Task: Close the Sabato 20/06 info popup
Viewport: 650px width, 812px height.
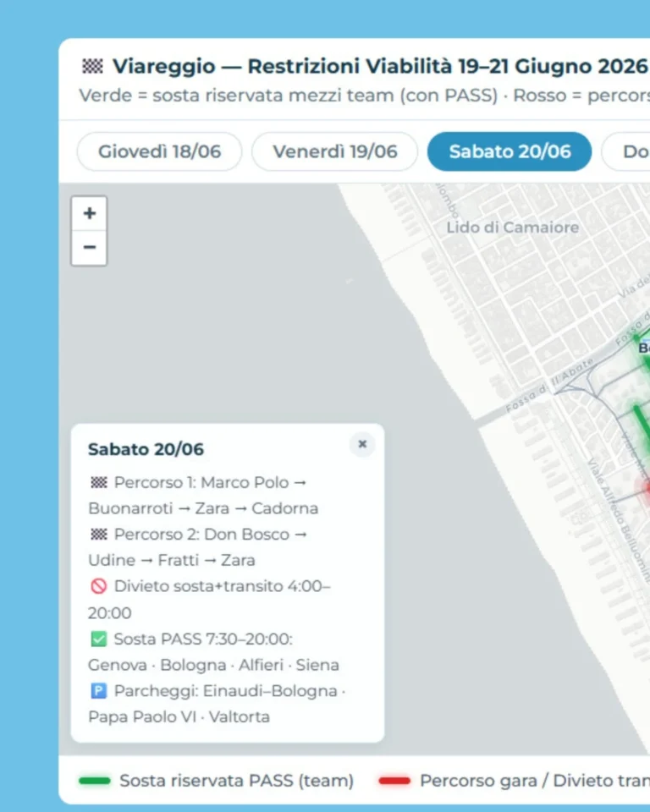Action: click(362, 444)
